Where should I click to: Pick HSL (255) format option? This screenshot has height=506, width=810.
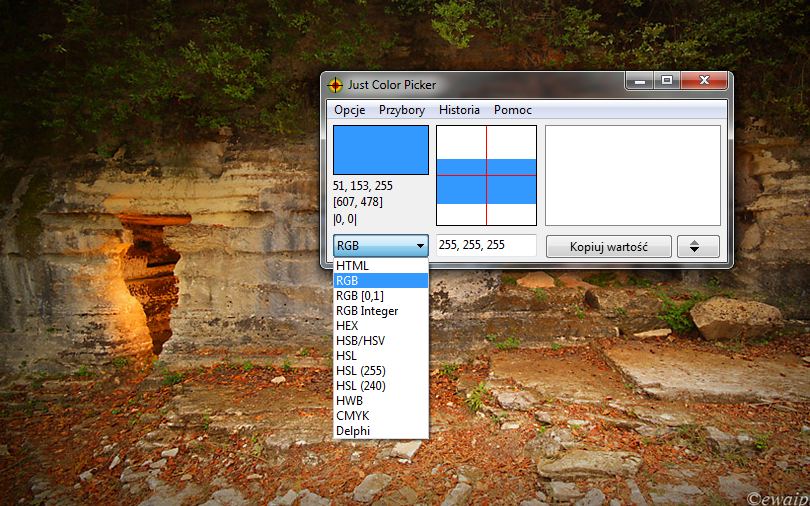point(381,371)
